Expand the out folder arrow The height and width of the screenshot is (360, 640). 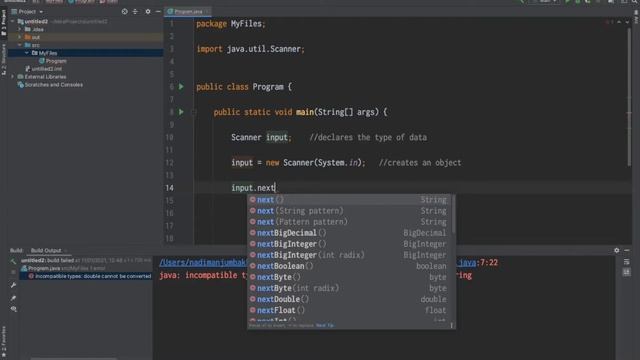(x=20, y=37)
